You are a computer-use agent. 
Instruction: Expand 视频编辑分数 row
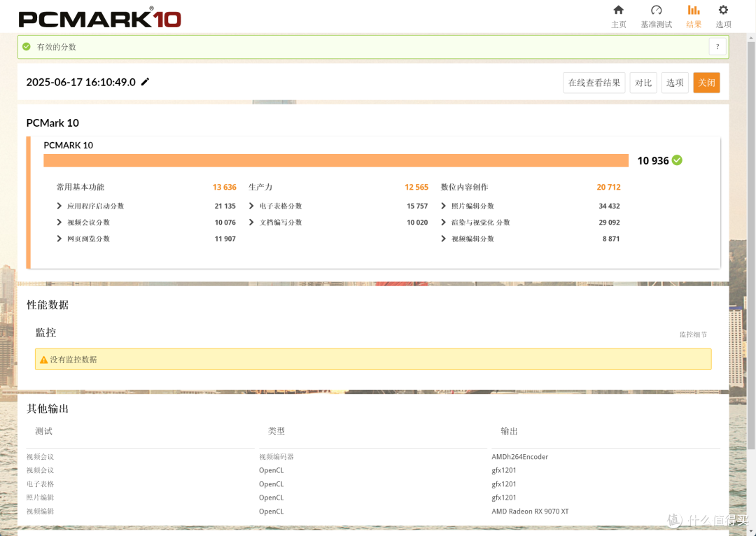[x=444, y=239]
